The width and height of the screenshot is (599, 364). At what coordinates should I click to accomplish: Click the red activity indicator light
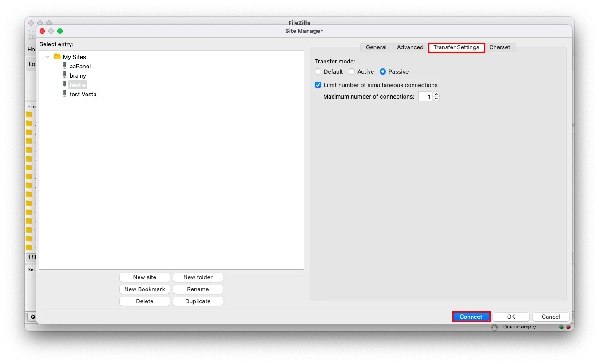pos(568,327)
